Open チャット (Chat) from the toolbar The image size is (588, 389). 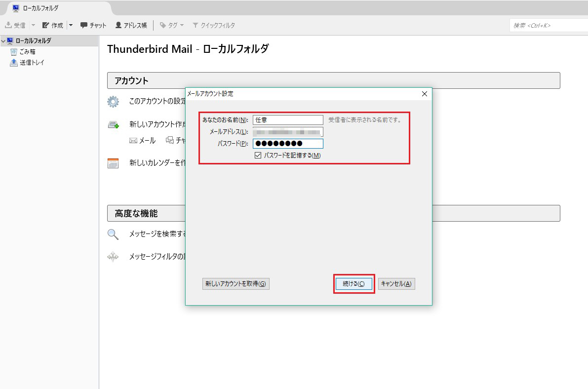coord(93,25)
